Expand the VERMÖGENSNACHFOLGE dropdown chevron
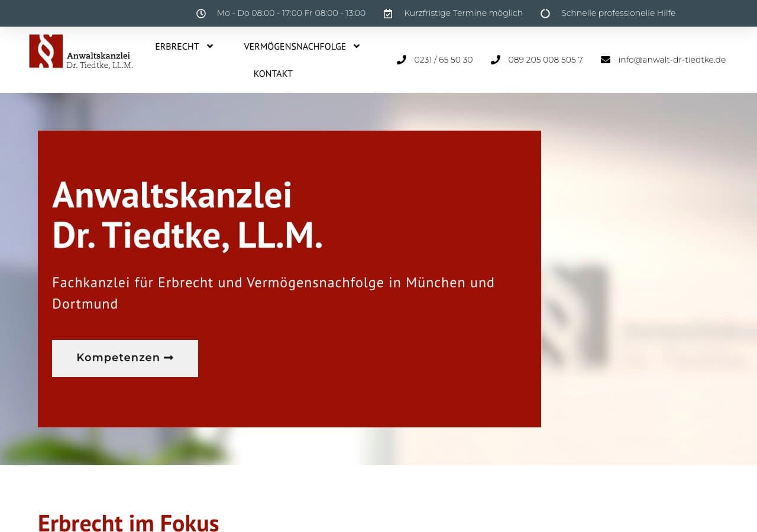 [x=356, y=46]
